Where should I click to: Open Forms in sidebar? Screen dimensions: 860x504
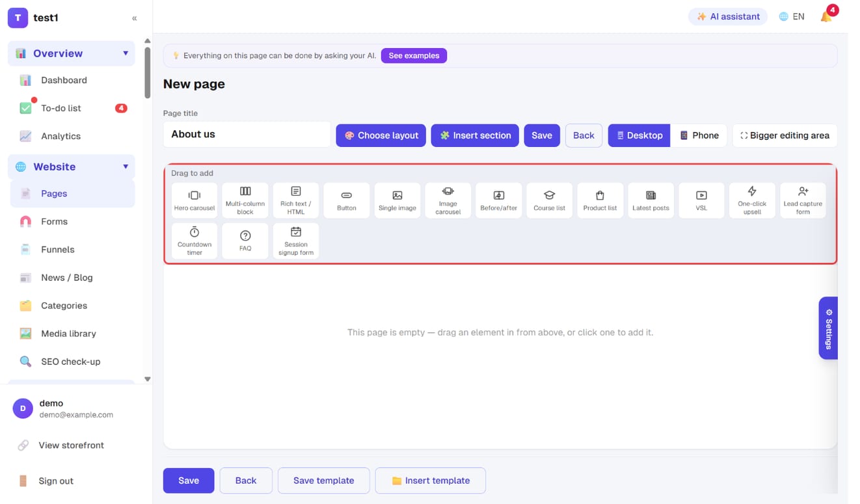coord(73,221)
